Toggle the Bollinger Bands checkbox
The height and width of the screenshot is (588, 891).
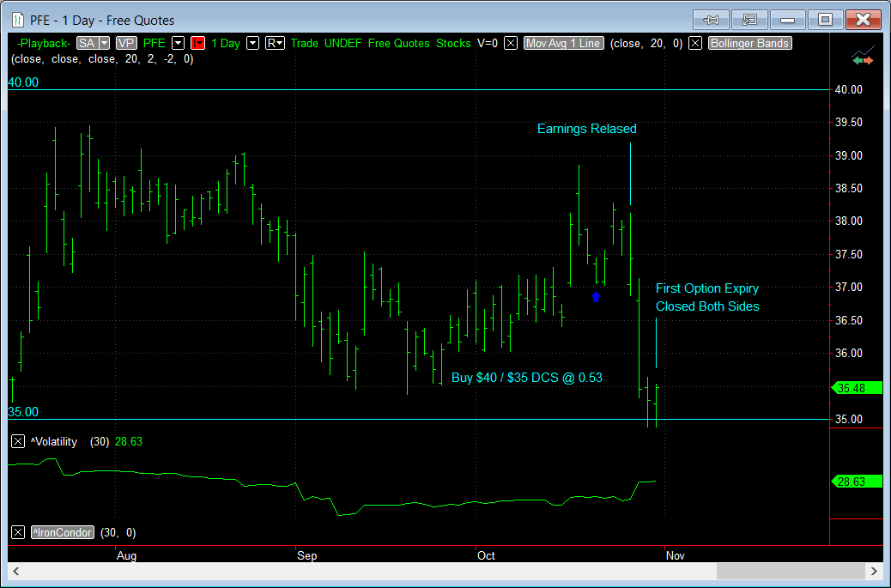695,43
